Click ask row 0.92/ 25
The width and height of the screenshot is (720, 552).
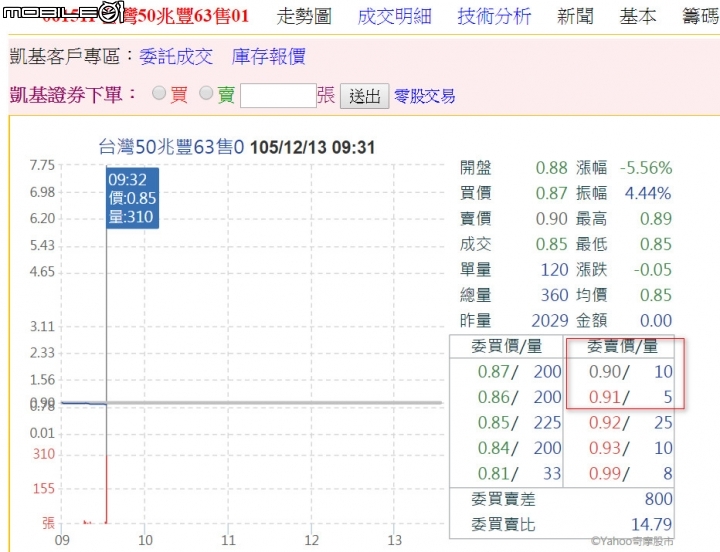point(630,422)
